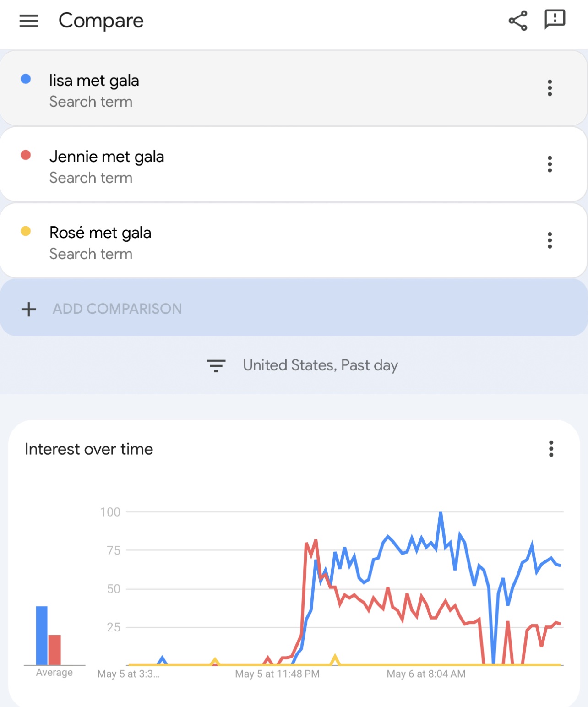
Task: Click the filter icon beside United States
Action: coord(216,365)
